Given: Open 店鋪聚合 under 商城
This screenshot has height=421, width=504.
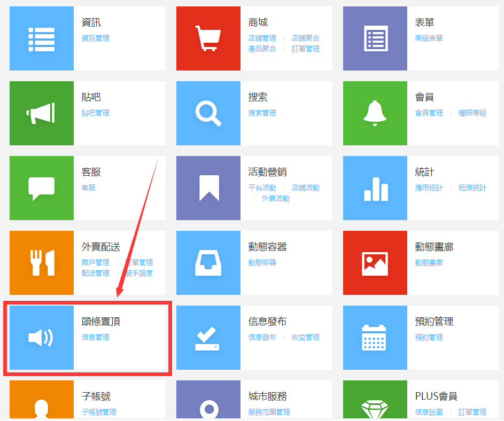Looking at the screenshot, I should pos(306,38).
